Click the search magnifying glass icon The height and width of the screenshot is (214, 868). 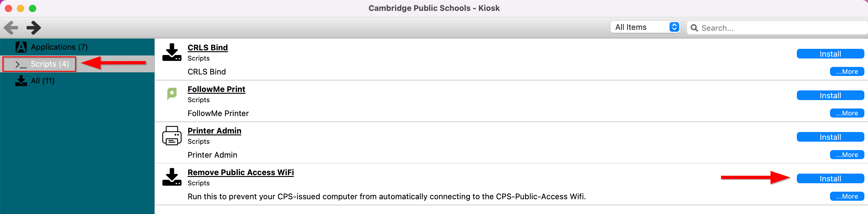pos(694,28)
